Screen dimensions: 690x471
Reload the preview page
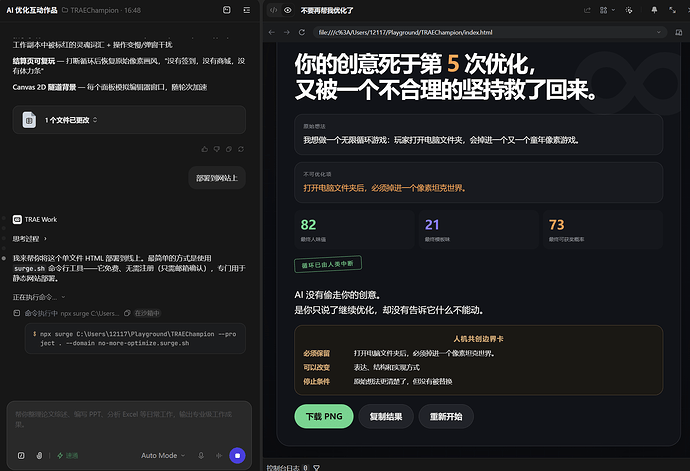[302, 32]
